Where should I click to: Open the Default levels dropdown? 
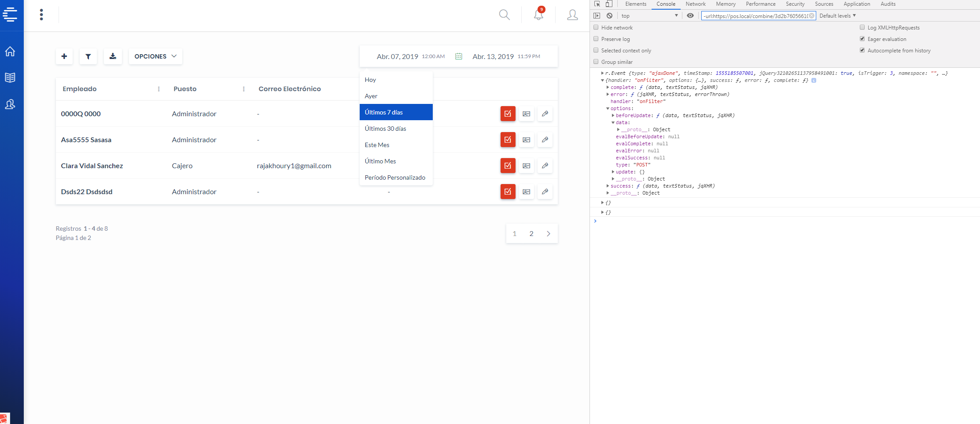coord(837,15)
